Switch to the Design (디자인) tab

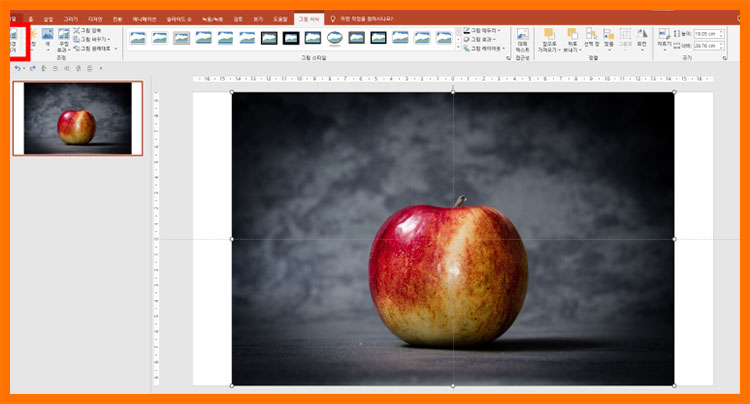[x=95, y=19]
